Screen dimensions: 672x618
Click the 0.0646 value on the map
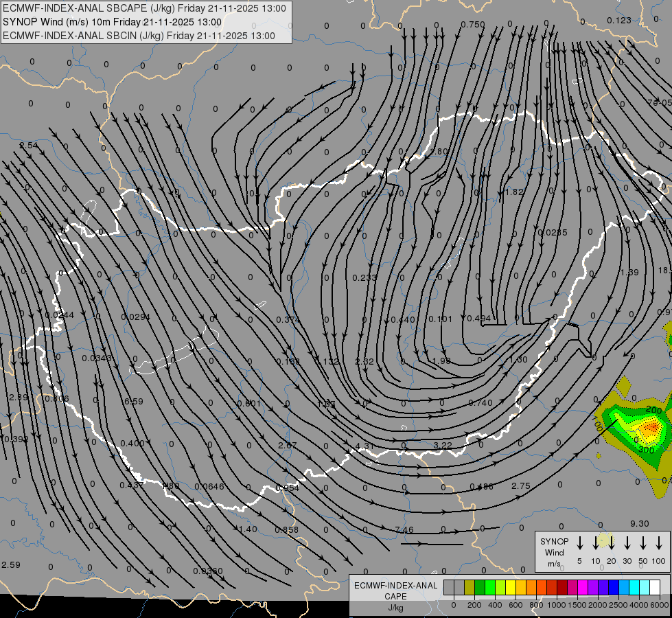(209, 486)
